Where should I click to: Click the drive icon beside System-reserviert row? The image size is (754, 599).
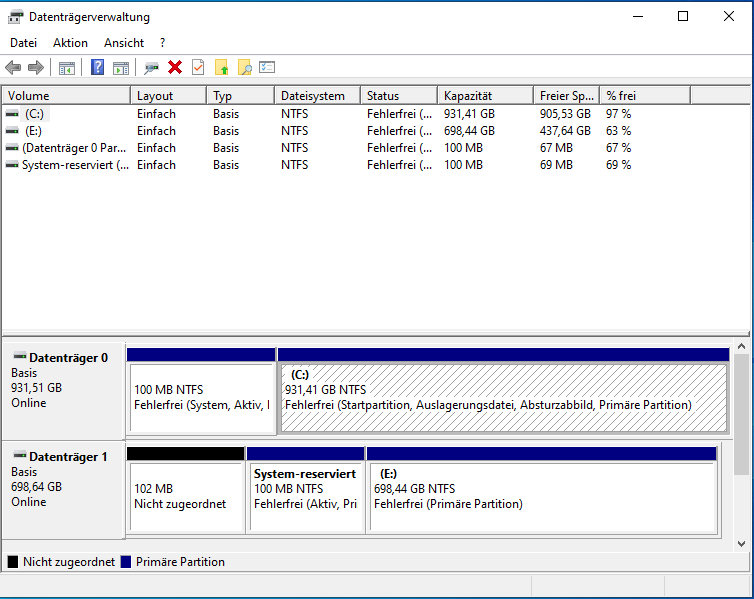[12, 165]
